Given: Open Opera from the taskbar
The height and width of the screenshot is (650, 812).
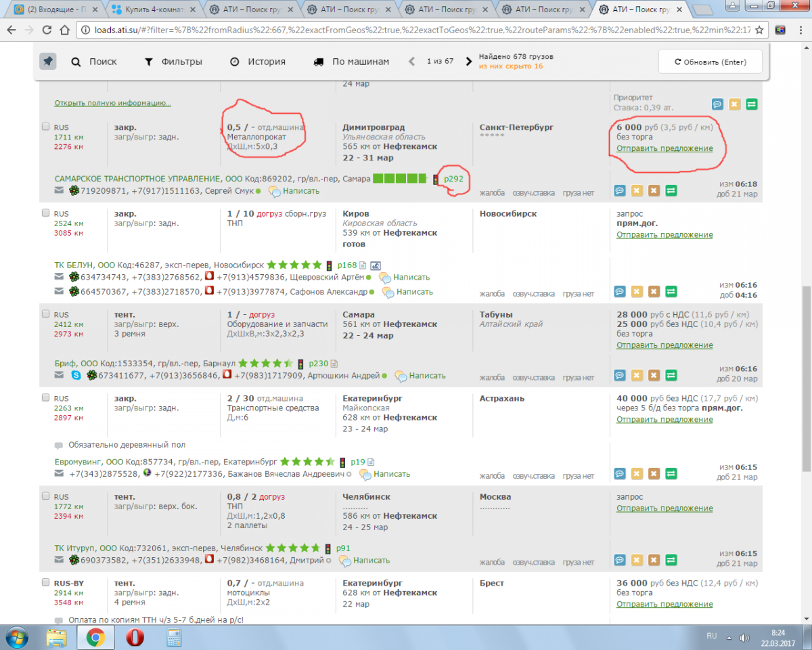Looking at the screenshot, I should click(135, 637).
